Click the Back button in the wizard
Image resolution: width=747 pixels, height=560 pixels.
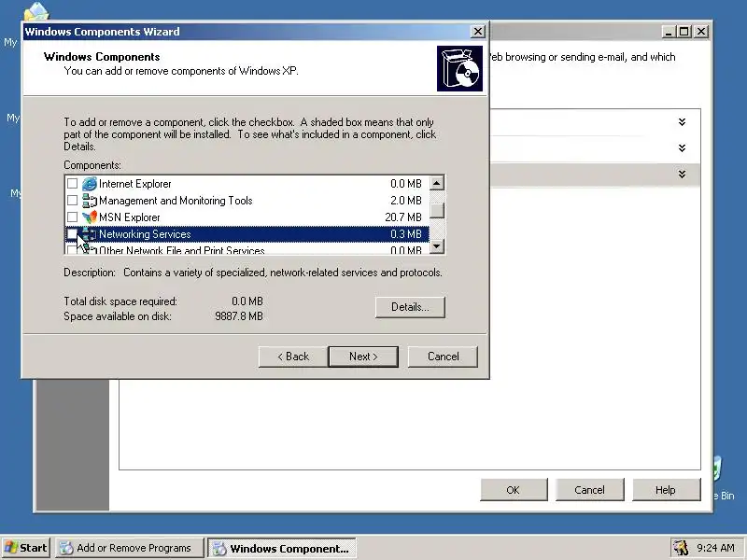(x=293, y=357)
